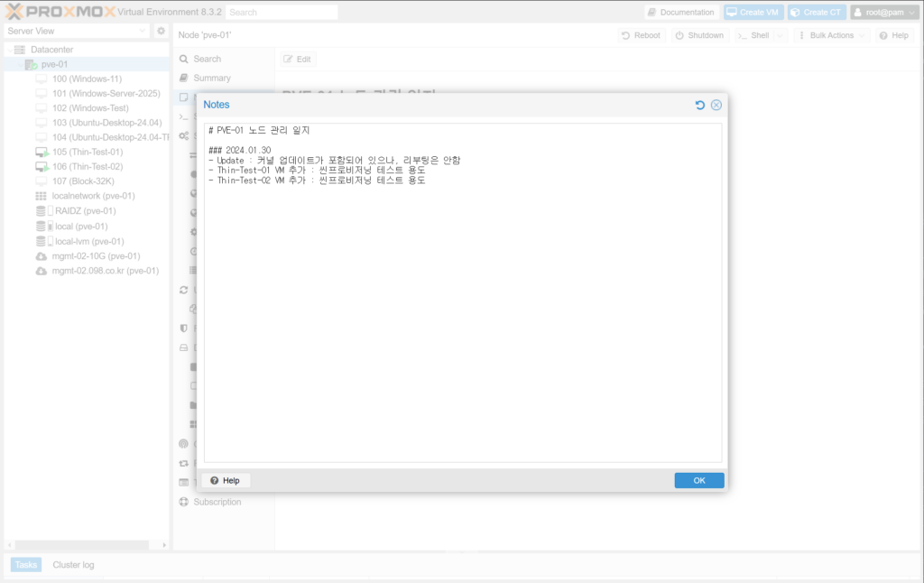Click the Create VM button
Image resolution: width=924 pixels, height=583 pixels.
click(x=753, y=13)
